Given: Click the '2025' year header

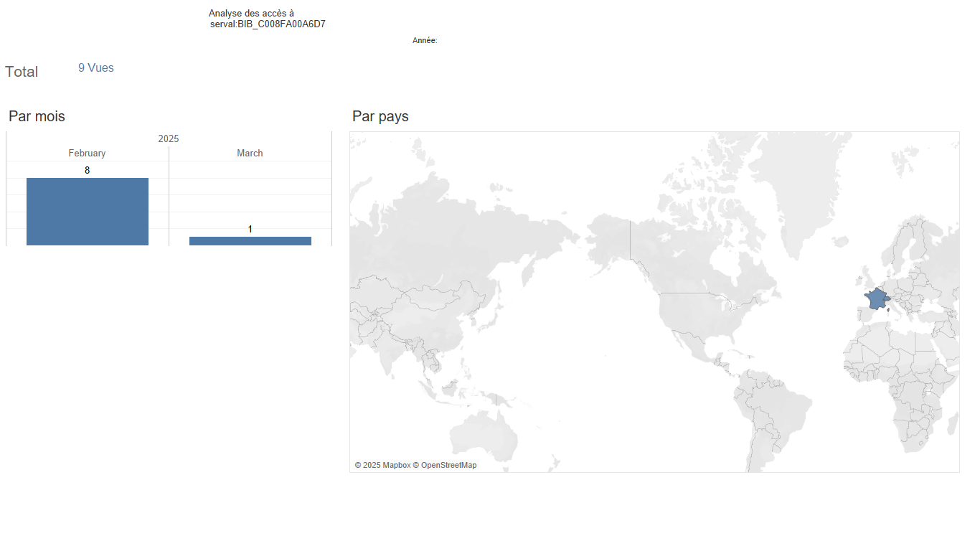Looking at the screenshot, I should [169, 138].
